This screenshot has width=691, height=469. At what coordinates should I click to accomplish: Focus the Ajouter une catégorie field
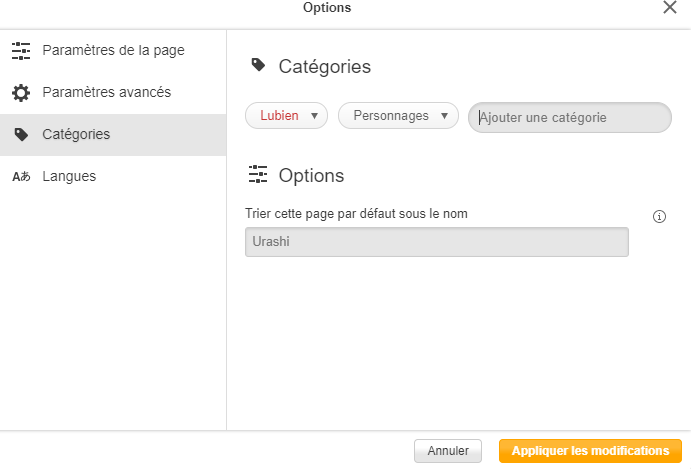tap(570, 117)
